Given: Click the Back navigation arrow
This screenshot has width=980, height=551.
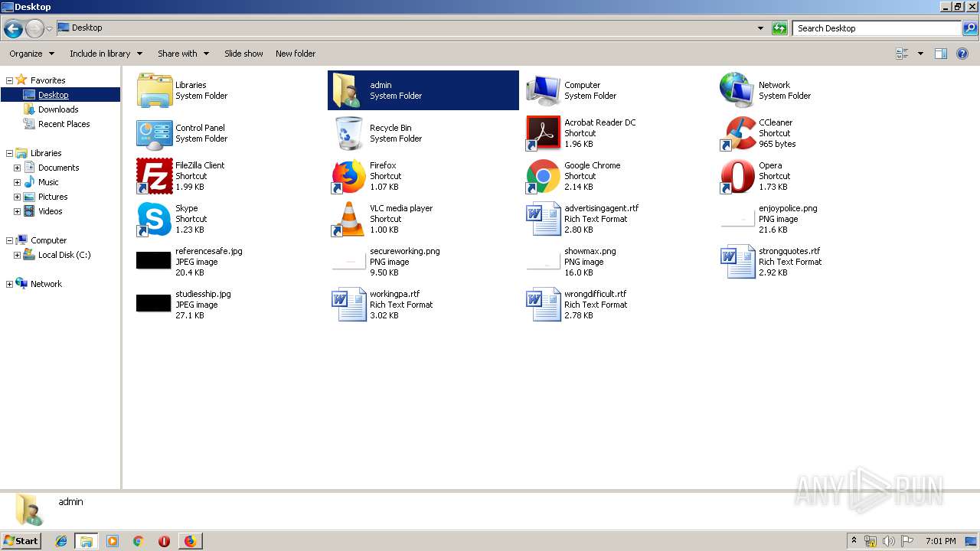Looking at the screenshot, I should pos(13,29).
